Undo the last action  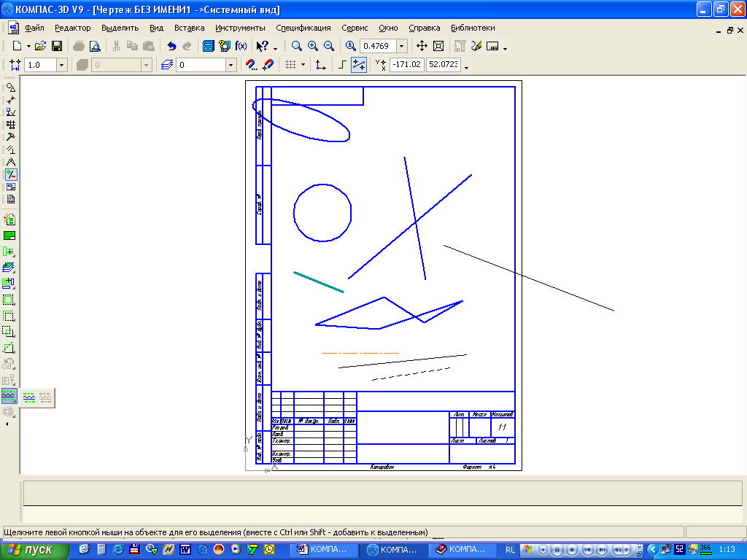(x=171, y=46)
